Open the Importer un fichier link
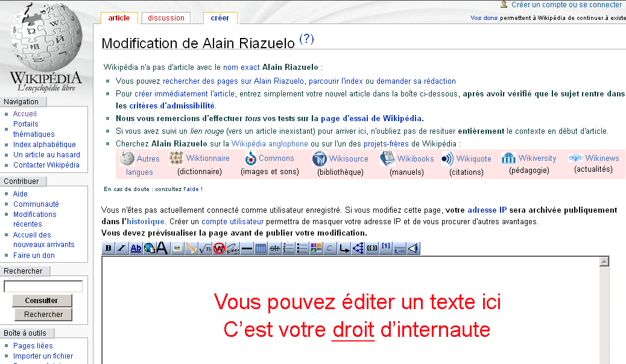The width and height of the screenshot is (626, 364). (x=43, y=356)
